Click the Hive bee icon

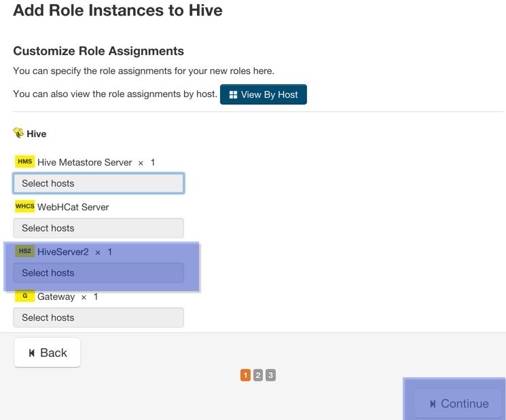point(18,133)
